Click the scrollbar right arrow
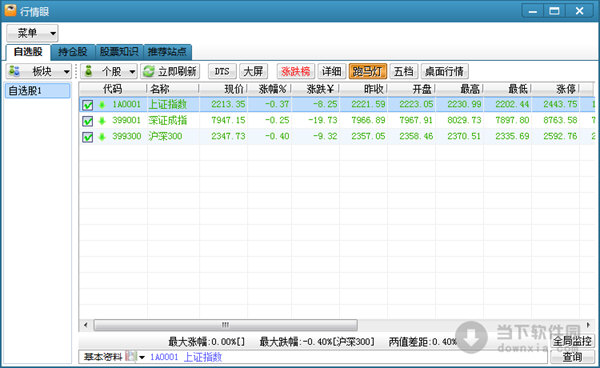The width and height of the screenshot is (600, 368). click(588, 325)
